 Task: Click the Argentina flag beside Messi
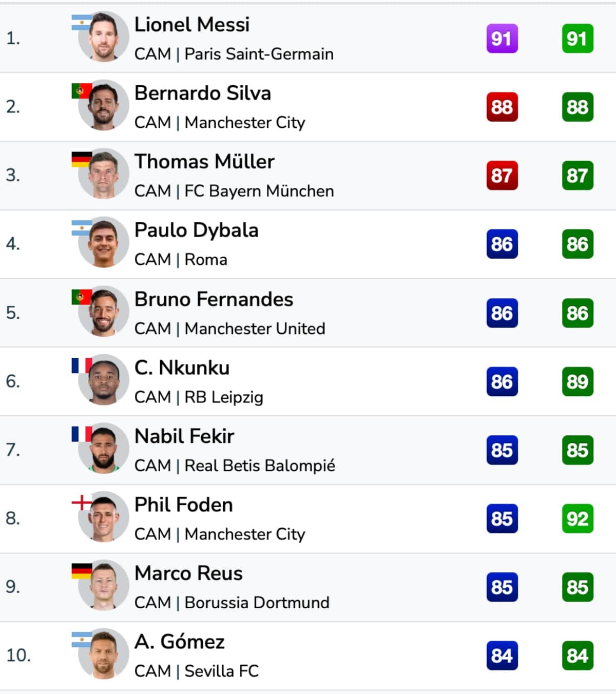82,23
